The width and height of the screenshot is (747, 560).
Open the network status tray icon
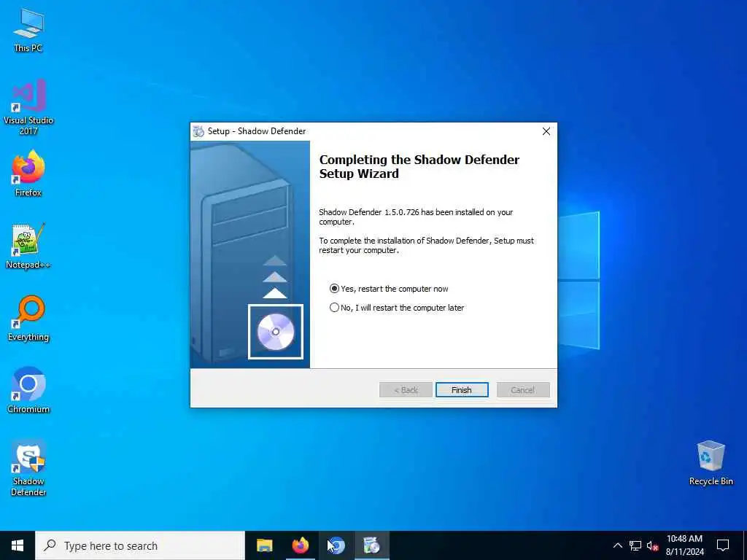635,545
